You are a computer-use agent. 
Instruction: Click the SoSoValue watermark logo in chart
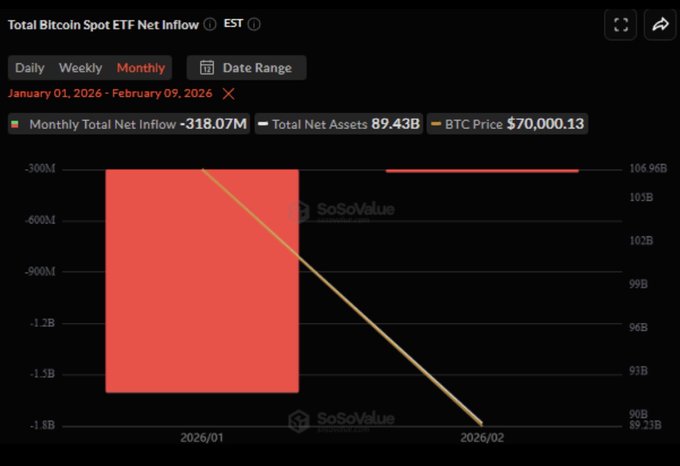[x=298, y=210]
